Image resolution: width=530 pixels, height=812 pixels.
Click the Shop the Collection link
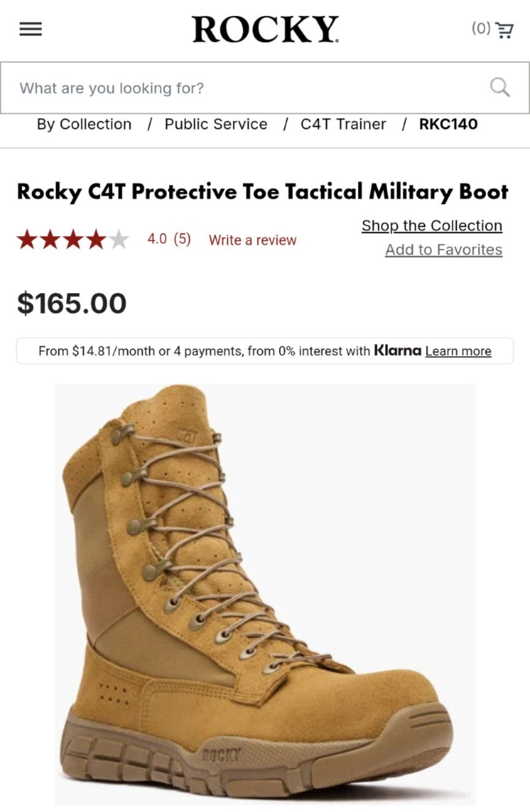point(431,225)
